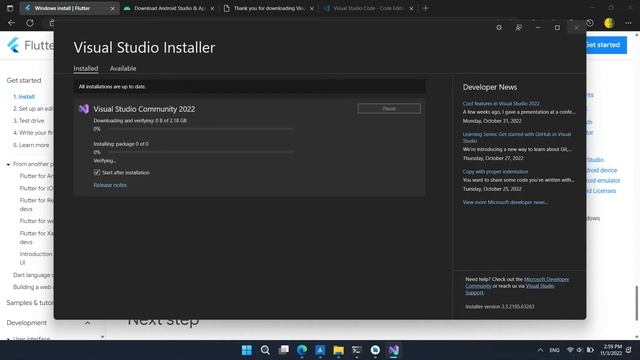Open Microsoft Edge from taskbar
Screen dimensions: 640x360
click(x=302, y=350)
